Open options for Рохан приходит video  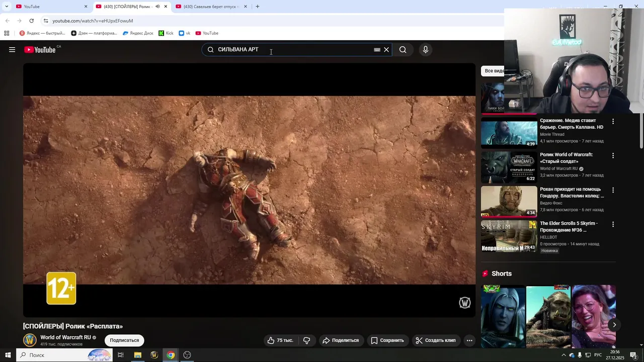(x=613, y=190)
